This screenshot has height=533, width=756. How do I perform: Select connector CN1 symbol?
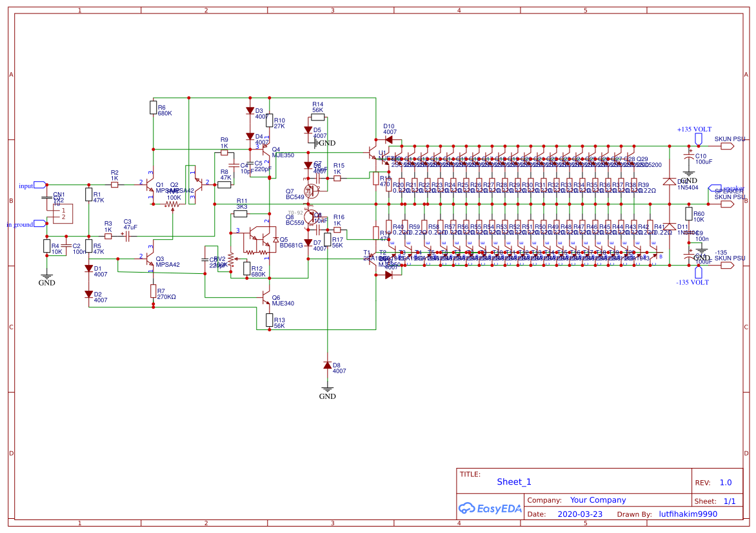pyautogui.click(x=65, y=213)
